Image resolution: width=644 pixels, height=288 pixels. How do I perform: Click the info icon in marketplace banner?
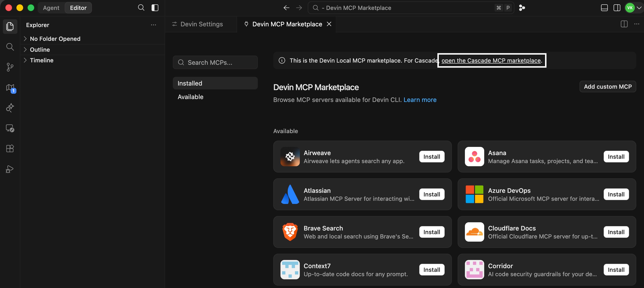point(282,61)
